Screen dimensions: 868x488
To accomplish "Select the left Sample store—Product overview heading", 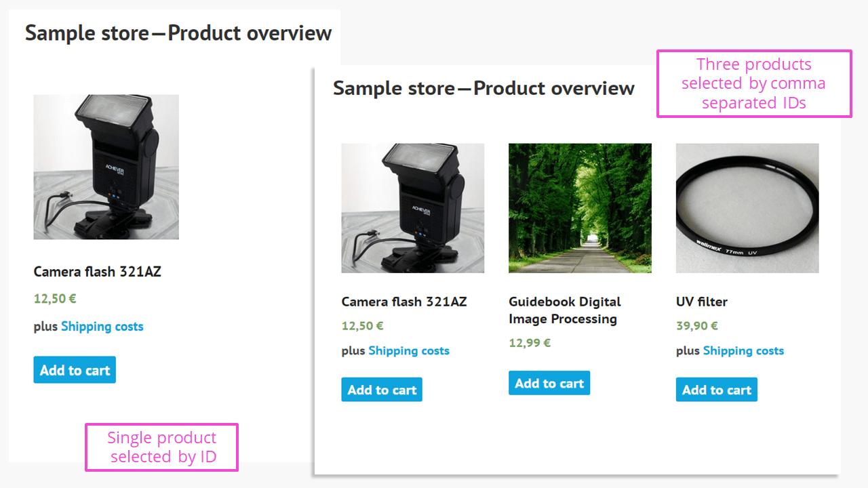I will 178,32.
